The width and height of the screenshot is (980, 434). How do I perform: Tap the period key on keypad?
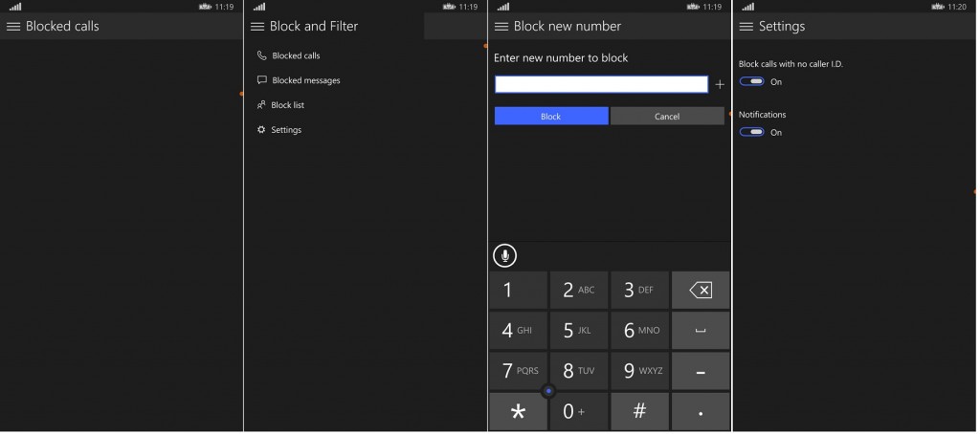[701, 411]
